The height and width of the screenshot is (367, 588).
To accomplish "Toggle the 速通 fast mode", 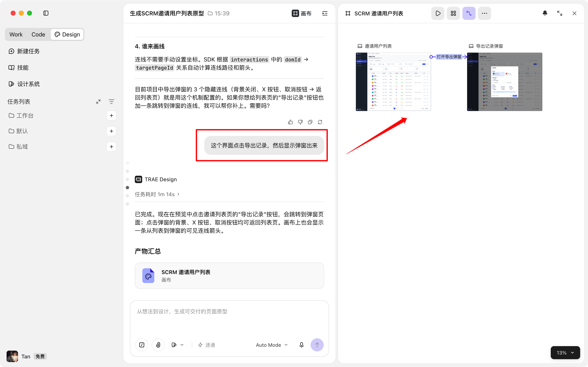I will pos(207,345).
